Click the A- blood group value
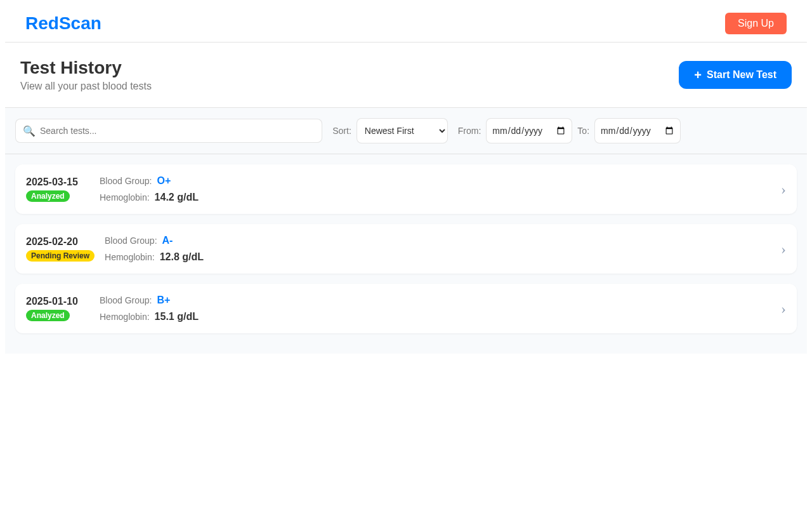Screen dimensions: 812x518 pyautogui.click(x=167, y=241)
